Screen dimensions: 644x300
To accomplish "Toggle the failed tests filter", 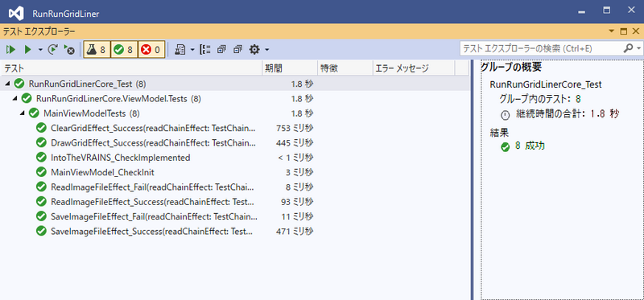I will point(151,50).
